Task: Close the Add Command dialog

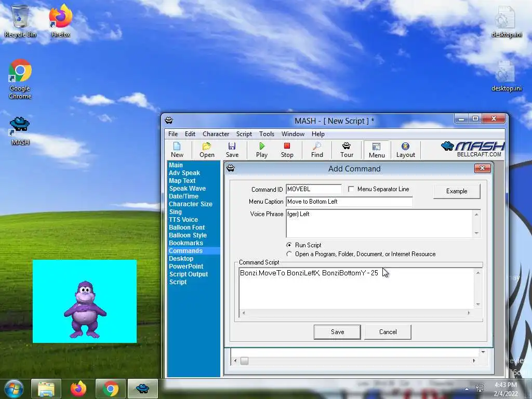Action: 482,168
